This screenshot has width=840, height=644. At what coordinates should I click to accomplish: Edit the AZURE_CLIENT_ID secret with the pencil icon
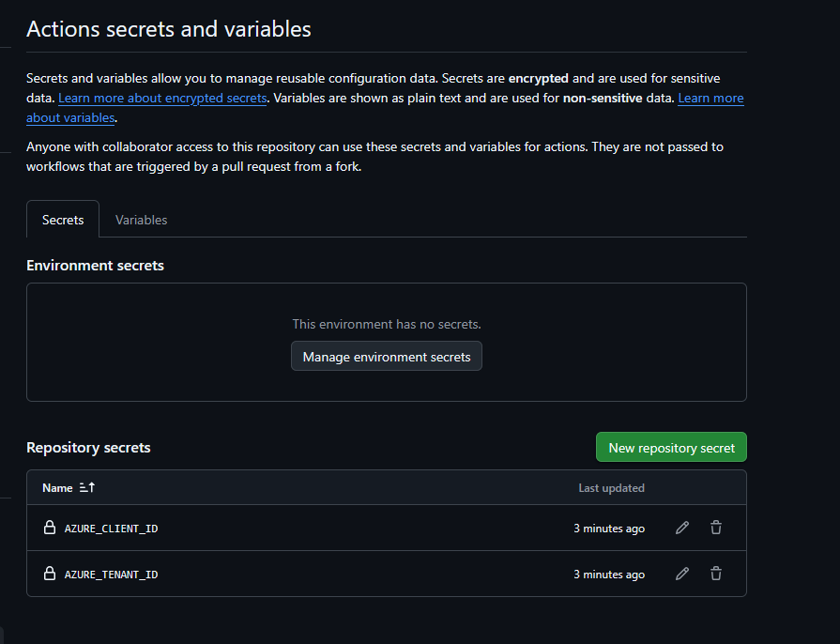coord(682,528)
